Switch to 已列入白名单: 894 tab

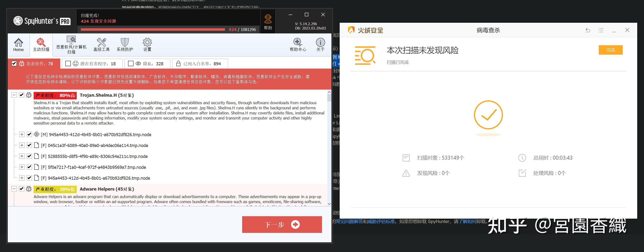200,64
